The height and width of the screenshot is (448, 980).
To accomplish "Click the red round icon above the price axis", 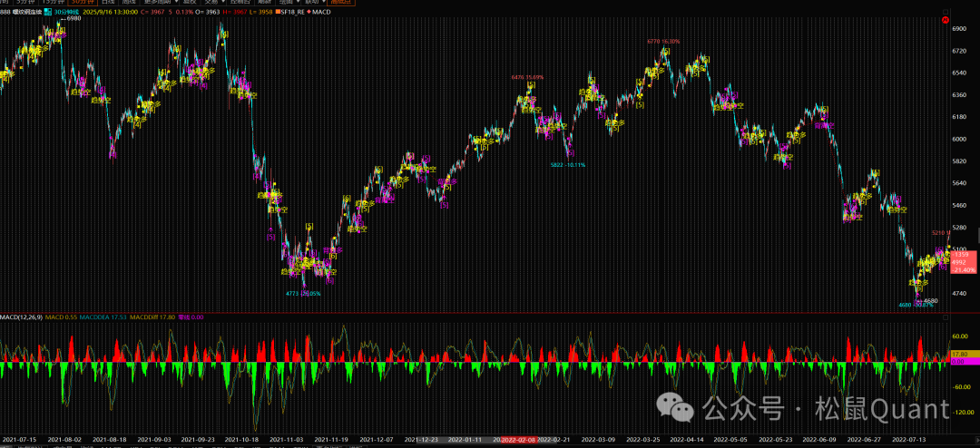I will pos(946,20).
